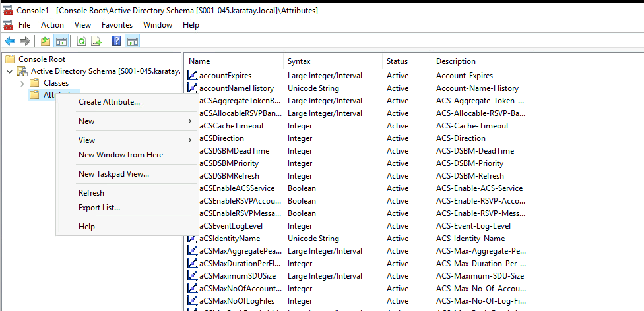Select the aCSEnableACSService attribute
644x311 pixels.
(x=237, y=188)
